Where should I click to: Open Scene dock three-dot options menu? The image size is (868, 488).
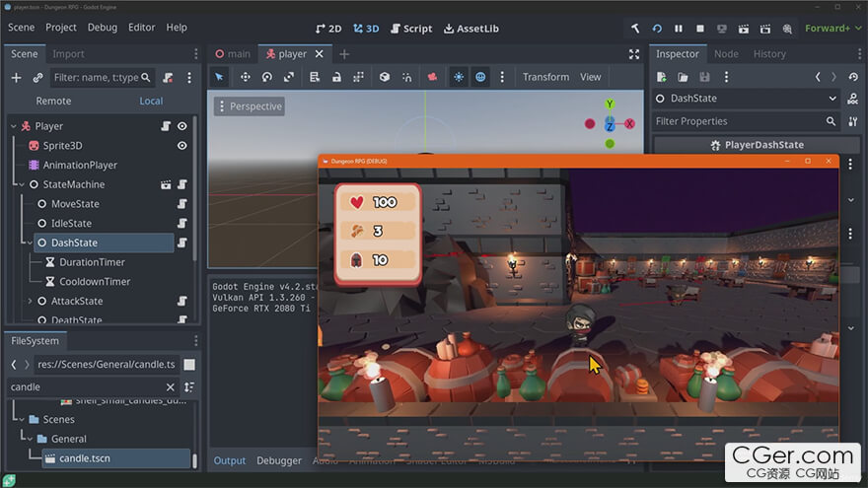tap(189, 78)
